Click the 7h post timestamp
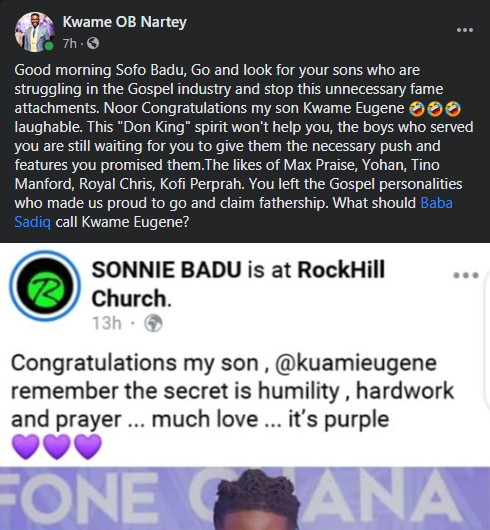490x530 pixels. click(70, 44)
